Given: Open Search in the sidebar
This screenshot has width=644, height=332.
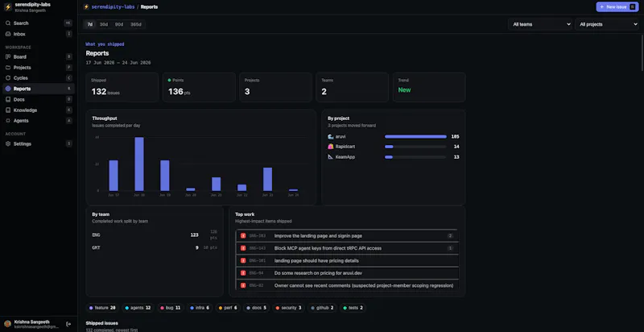Looking at the screenshot, I should [x=38, y=23].
